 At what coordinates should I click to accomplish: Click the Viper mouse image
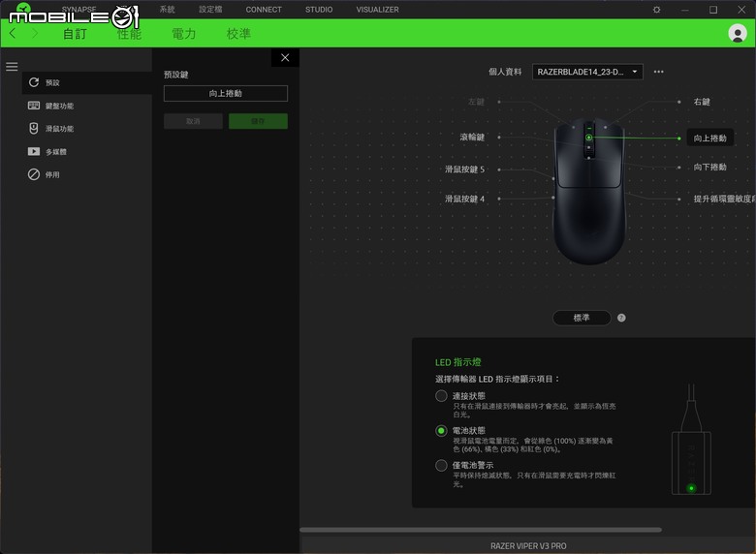(x=588, y=191)
